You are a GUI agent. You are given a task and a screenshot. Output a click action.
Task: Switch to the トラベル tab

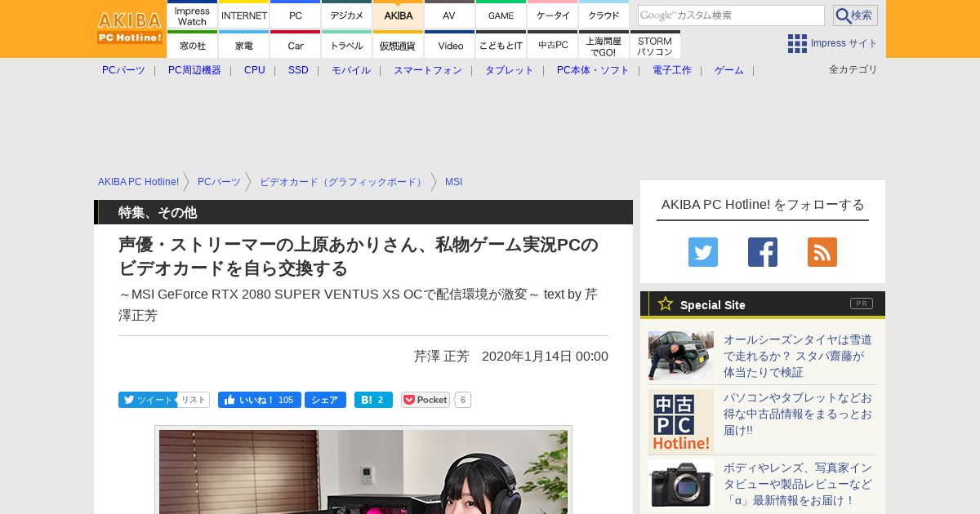[347, 44]
